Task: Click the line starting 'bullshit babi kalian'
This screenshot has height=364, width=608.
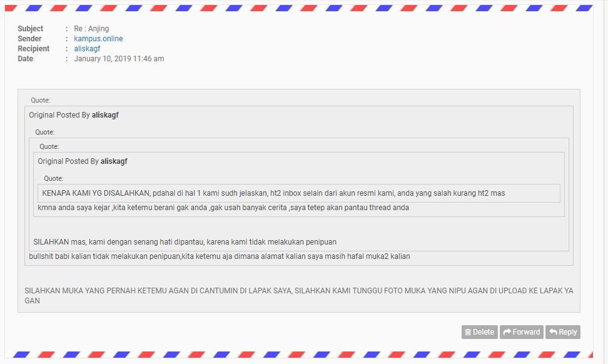Action: (x=220, y=256)
